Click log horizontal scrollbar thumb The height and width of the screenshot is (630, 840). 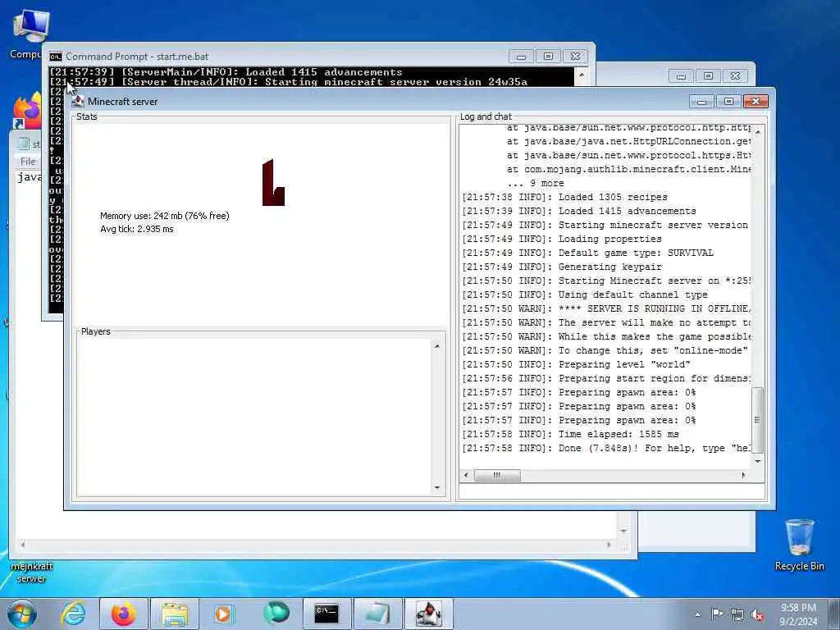pyautogui.click(x=497, y=475)
